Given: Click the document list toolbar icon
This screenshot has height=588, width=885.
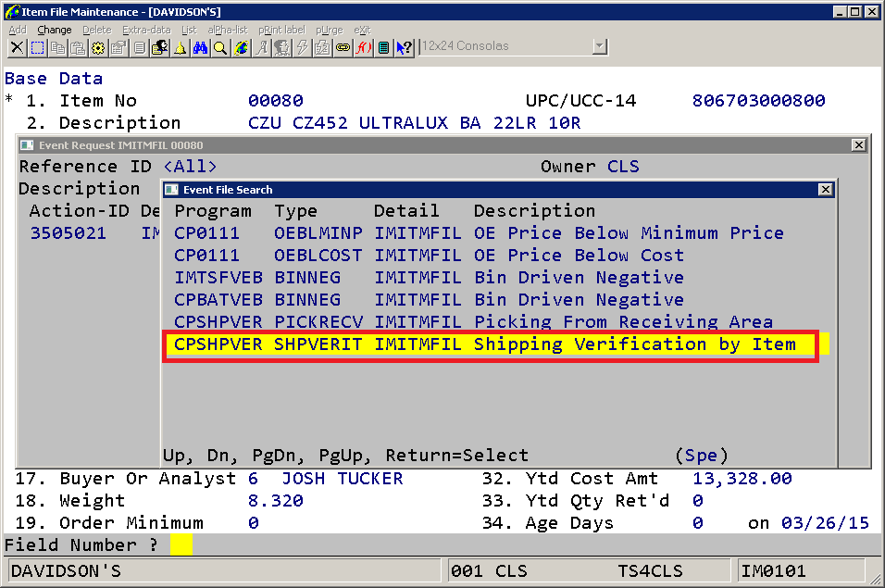Looking at the screenshot, I should coord(139,47).
